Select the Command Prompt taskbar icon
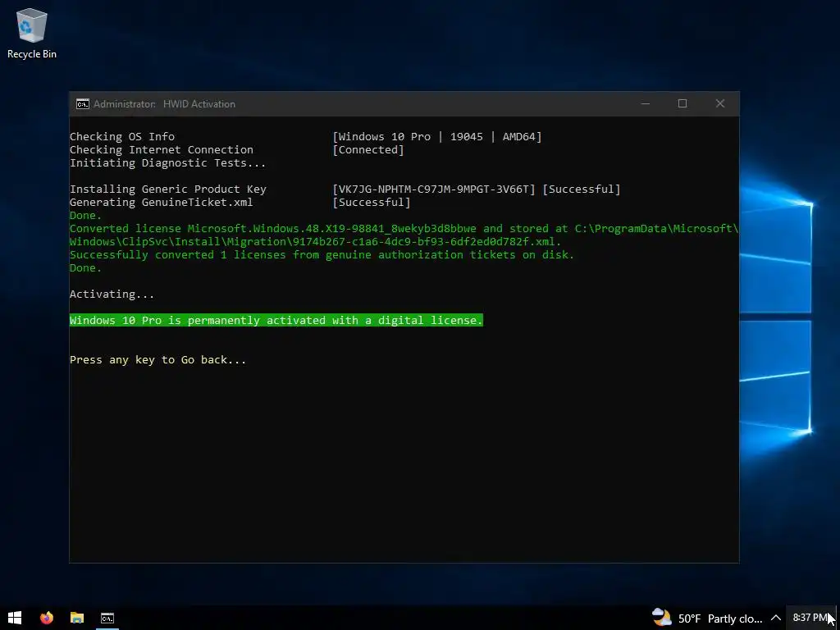 (x=107, y=618)
